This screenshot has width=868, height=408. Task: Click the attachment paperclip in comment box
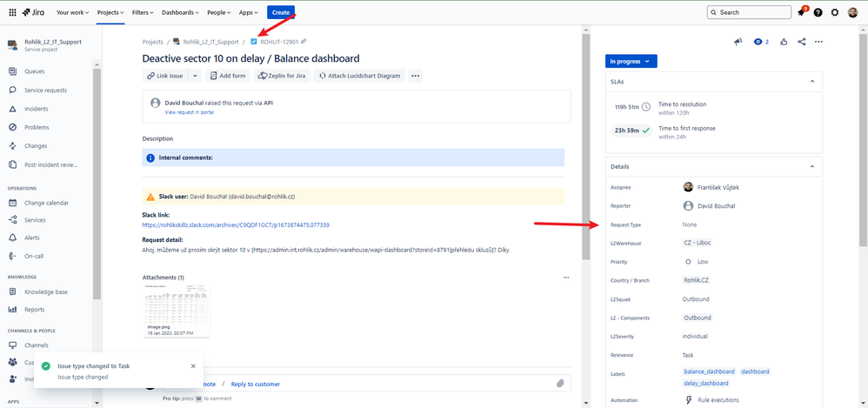coord(559,383)
